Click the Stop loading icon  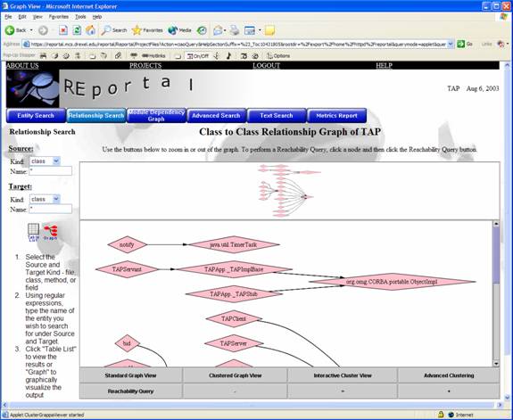pos(63,30)
